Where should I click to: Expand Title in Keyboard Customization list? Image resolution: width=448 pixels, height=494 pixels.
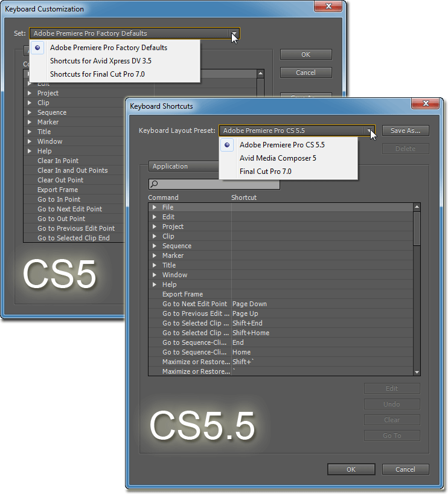click(x=30, y=132)
